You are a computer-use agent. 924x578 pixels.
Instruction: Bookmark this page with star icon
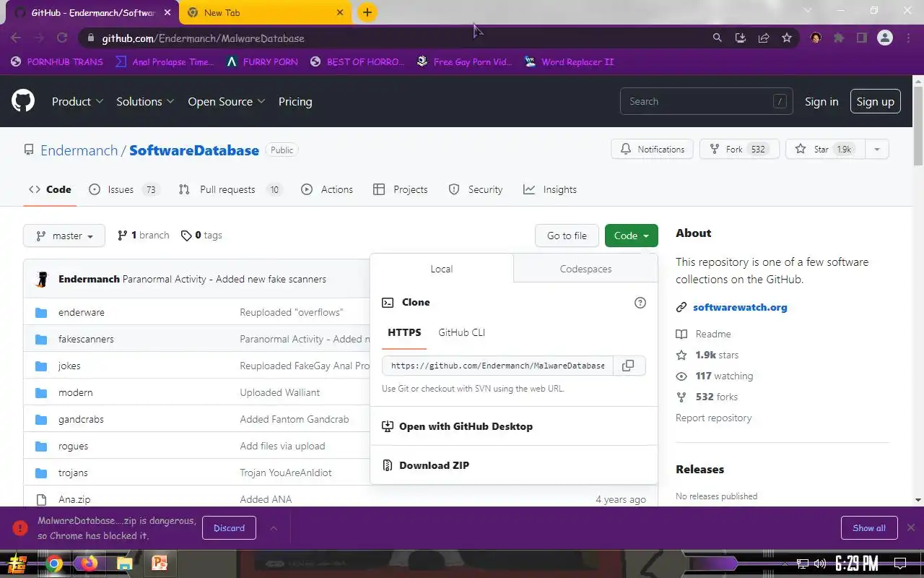coord(787,38)
